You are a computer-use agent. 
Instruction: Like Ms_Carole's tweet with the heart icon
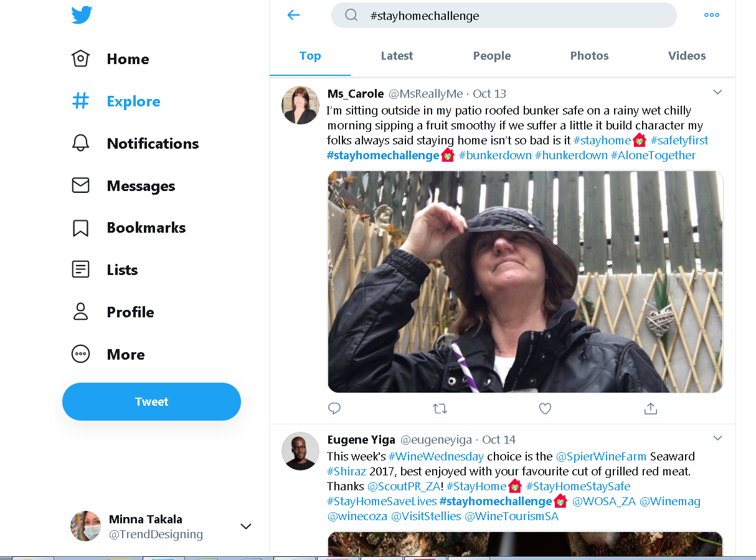coord(545,408)
